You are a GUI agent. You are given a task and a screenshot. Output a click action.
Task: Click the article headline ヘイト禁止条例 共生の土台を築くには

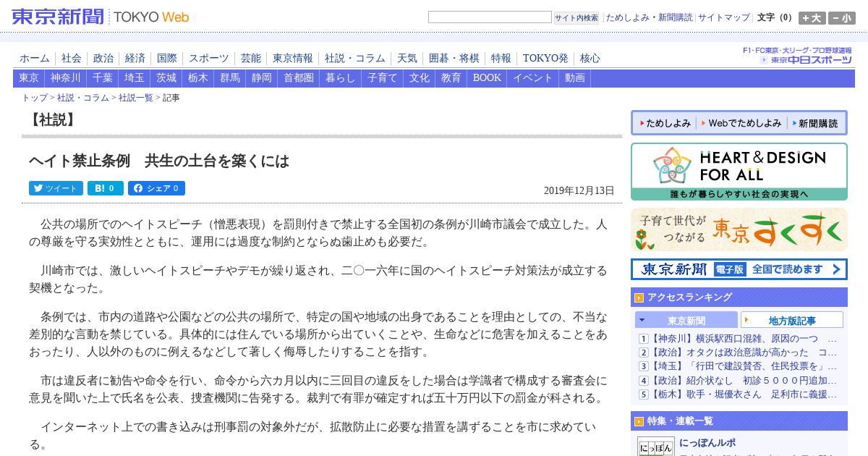[159, 161]
